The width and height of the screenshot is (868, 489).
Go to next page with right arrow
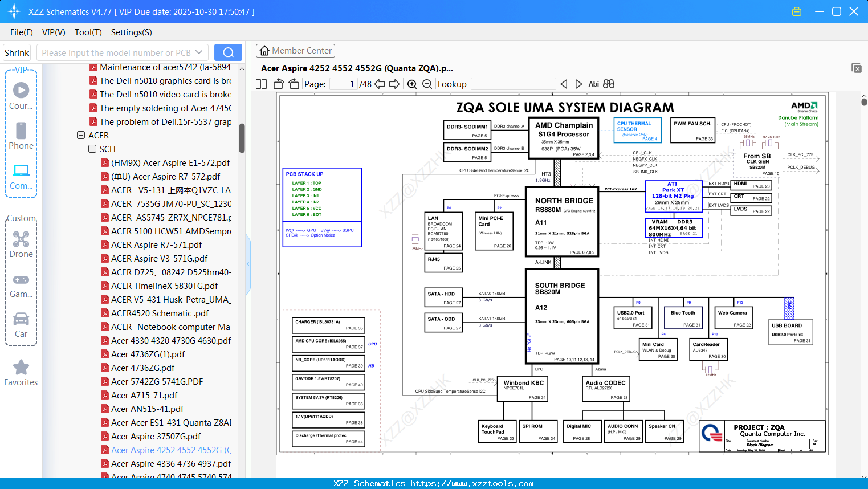point(394,84)
